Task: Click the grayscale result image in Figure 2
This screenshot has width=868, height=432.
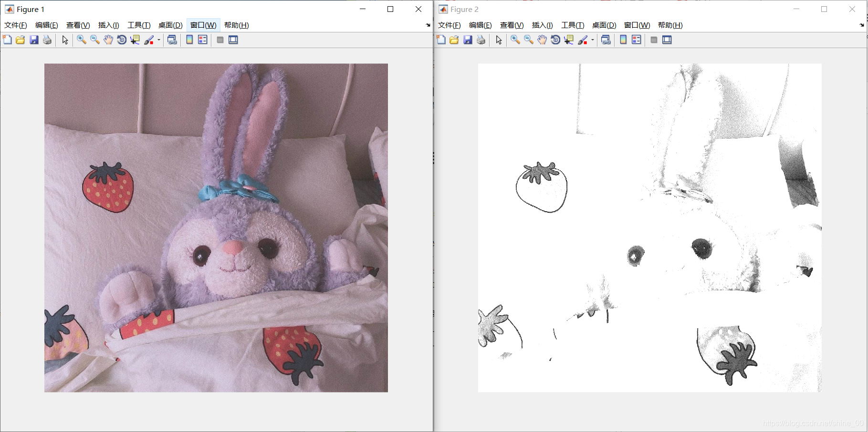Action: pyautogui.click(x=650, y=228)
